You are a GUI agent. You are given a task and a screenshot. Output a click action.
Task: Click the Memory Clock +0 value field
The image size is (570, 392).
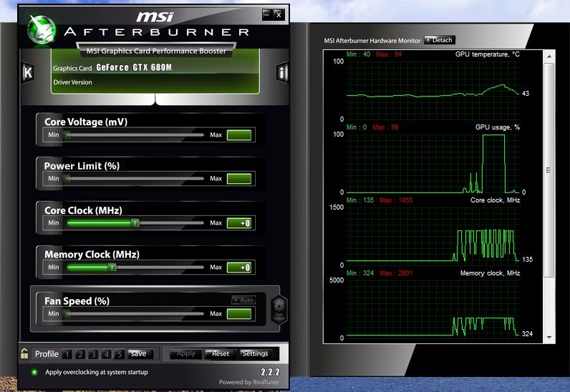[x=239, y=268]
